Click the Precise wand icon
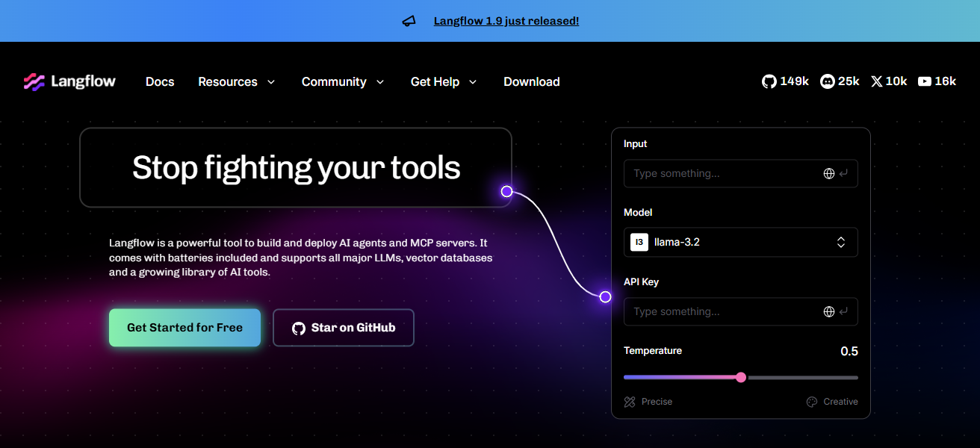 [629, 402]
